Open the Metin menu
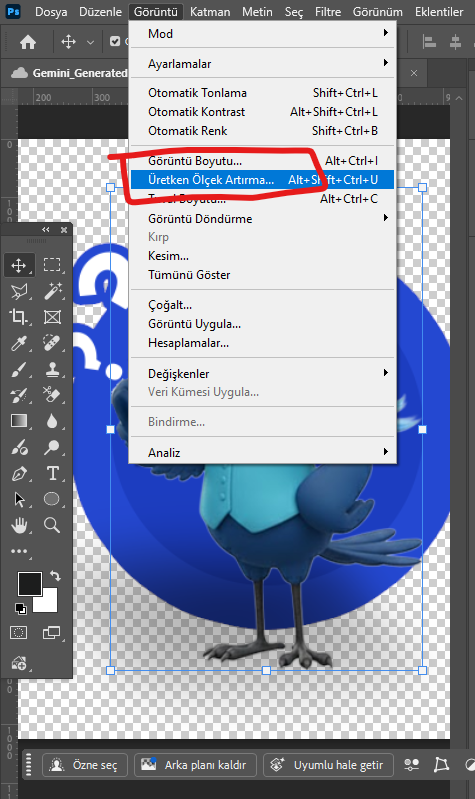 [x=257, y=12]
